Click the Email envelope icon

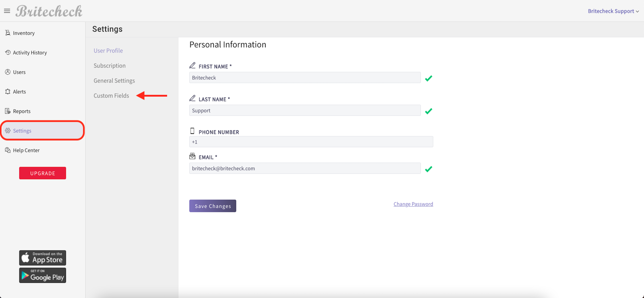pos(192,156)
